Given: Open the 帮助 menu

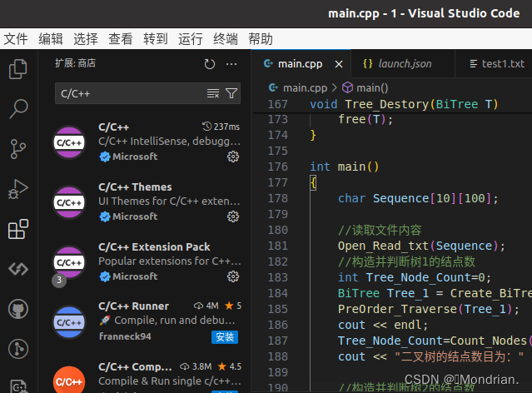Looking at the screenshot, I should 261,38.
